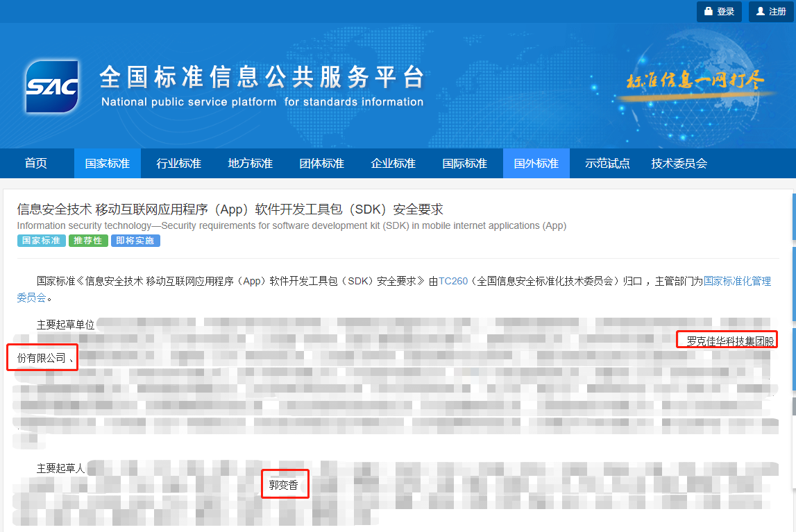Image resolution: width=796 pixels, height=532 pixels.
Task: Switch to 企业标准
Action: pos(393,163)
